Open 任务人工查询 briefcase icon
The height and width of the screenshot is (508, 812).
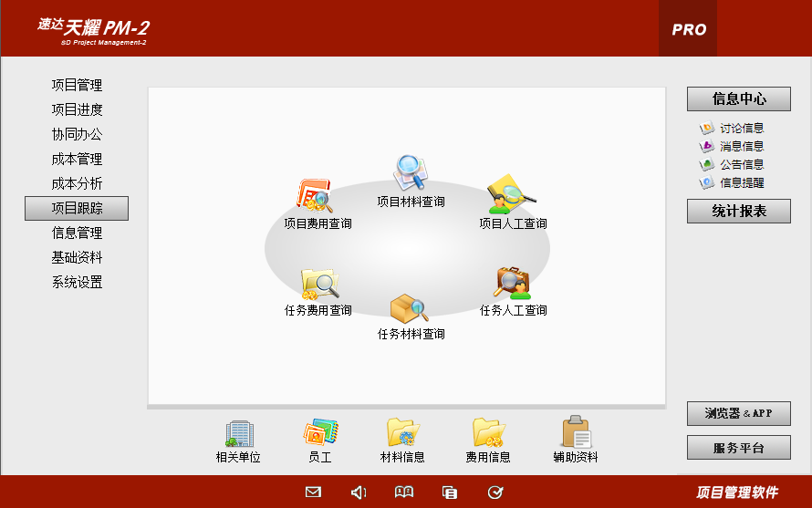(x=512, y=283)
